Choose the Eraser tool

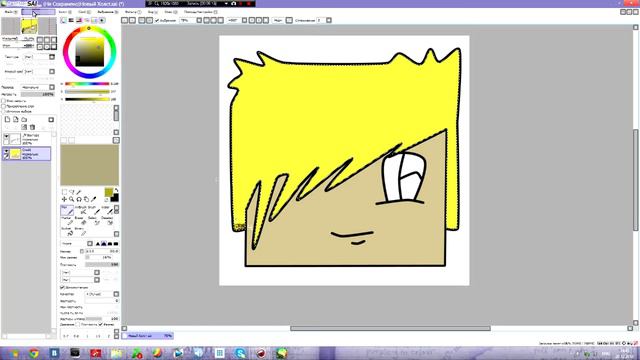(x=80, y=221)
